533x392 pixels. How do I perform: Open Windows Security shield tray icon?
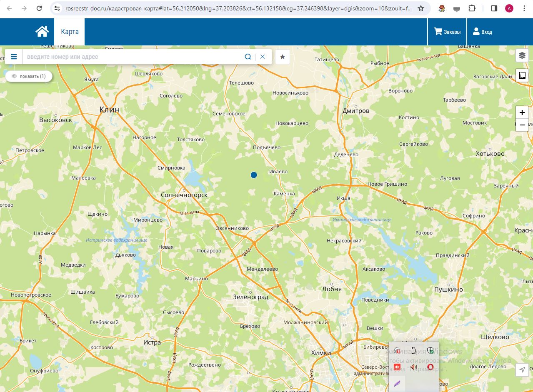[430, 350]
